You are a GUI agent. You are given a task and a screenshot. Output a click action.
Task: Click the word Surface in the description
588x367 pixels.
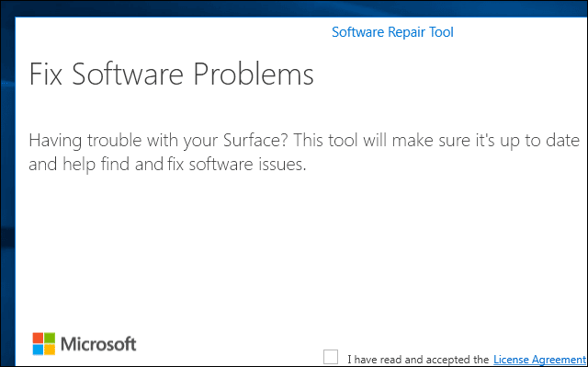coord(255,141)
